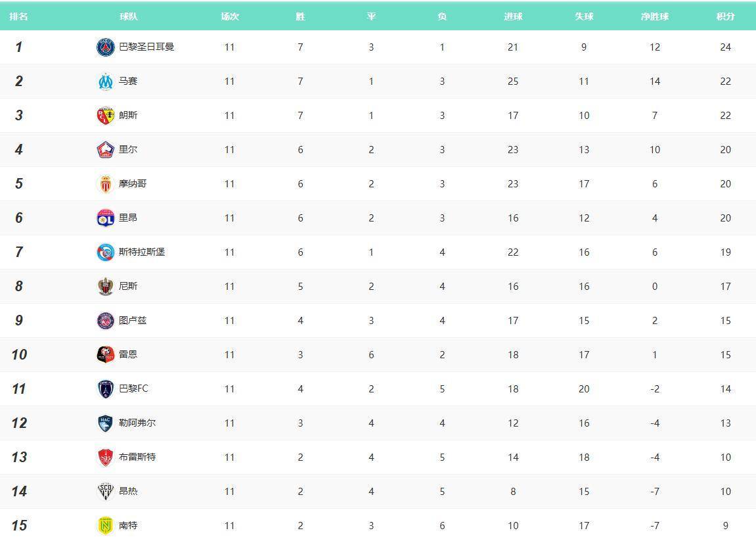Viewport: 756px width, 541px height.
Task: Click the Marseille team logo
Action: (105, 82)
